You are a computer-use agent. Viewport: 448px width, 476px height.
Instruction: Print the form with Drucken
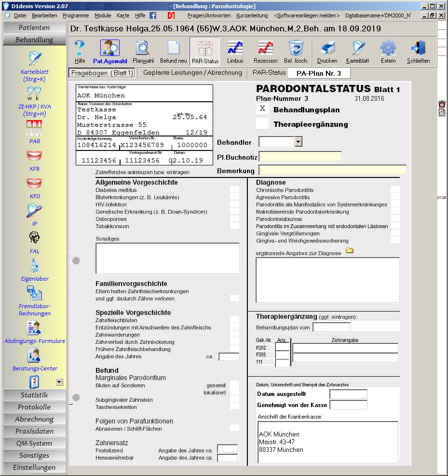click(327, 52)
